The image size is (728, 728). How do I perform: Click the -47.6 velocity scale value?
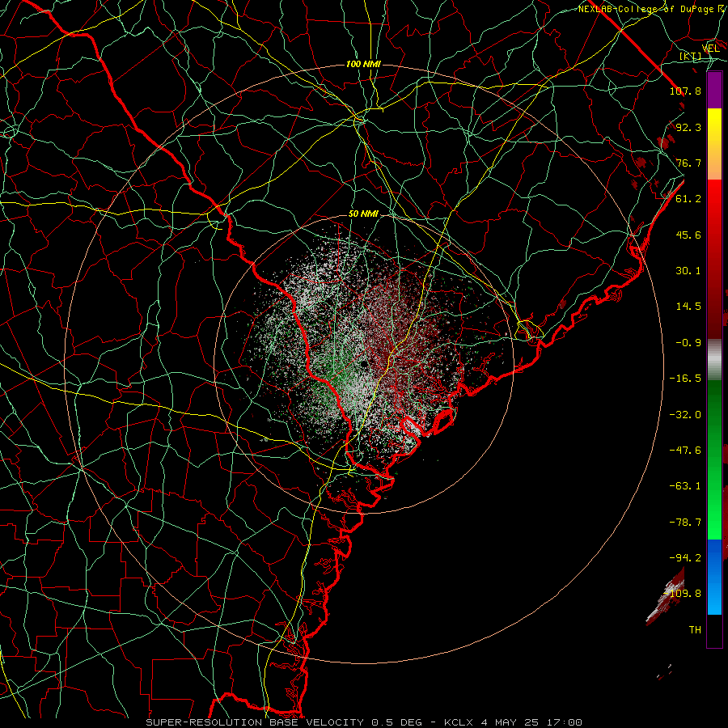click(685, 451)
